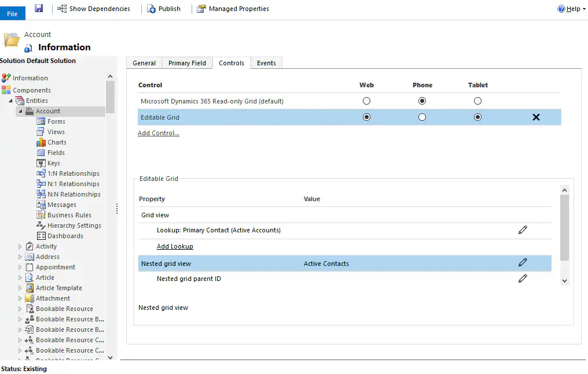Remove the Editable Grid control via the X
Viewport: 588px width, 374px height.
(x=536, y=117)
